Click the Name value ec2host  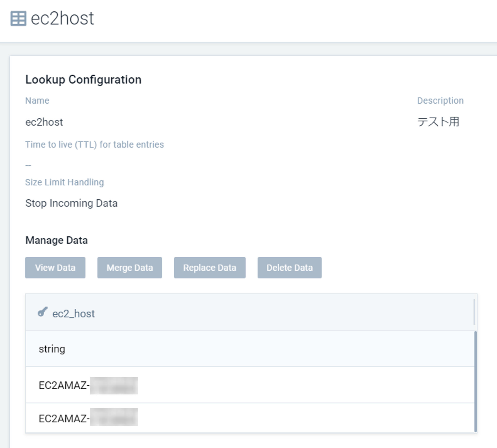(x=44, y=122)
